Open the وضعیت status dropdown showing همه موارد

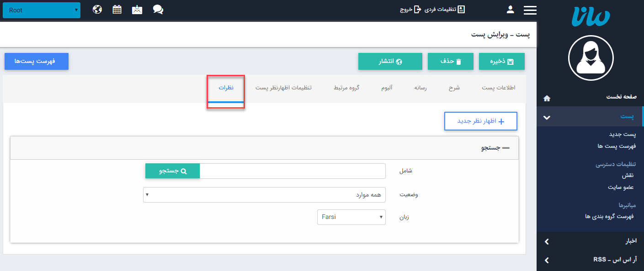pyautogui.click(x=263, y=195)
